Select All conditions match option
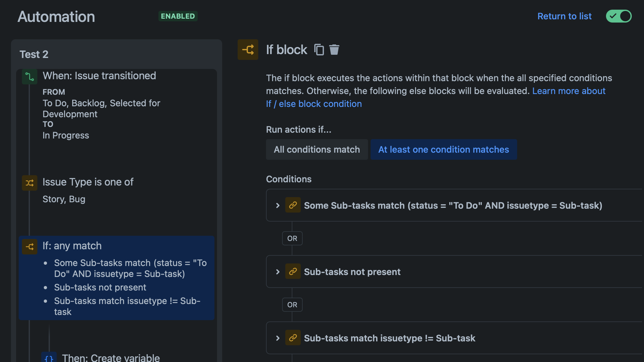This screenshot has height=362, width=644. click(317, 149)
